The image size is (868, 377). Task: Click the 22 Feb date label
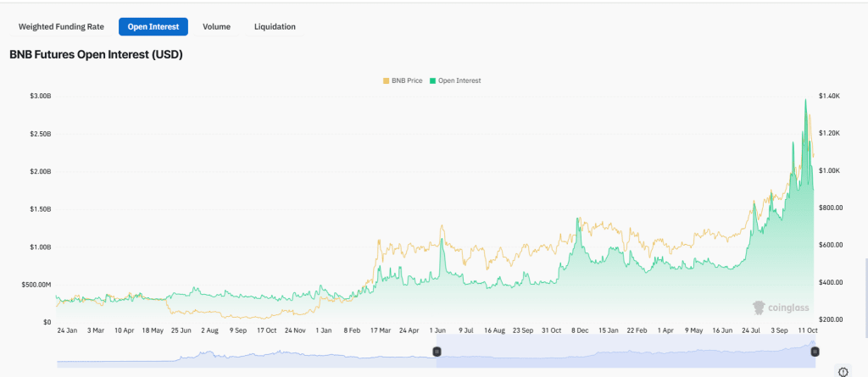[x=637, y=330]
